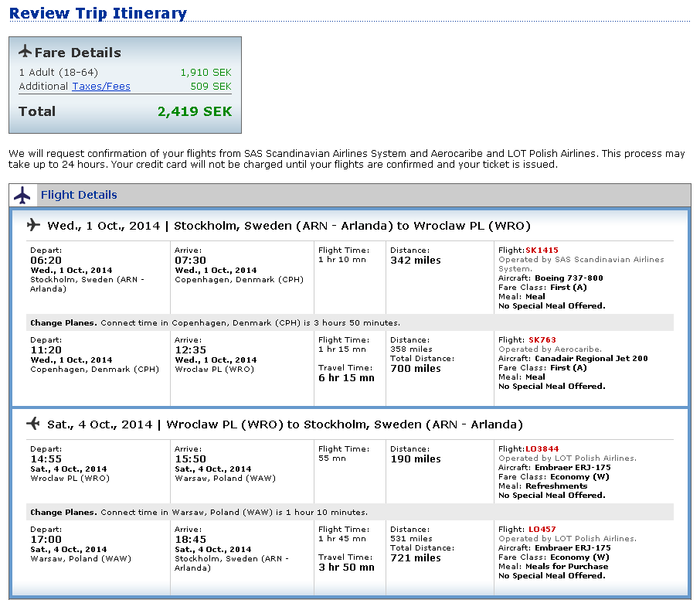Open the Taxes/Fees link

pos(101,87)
